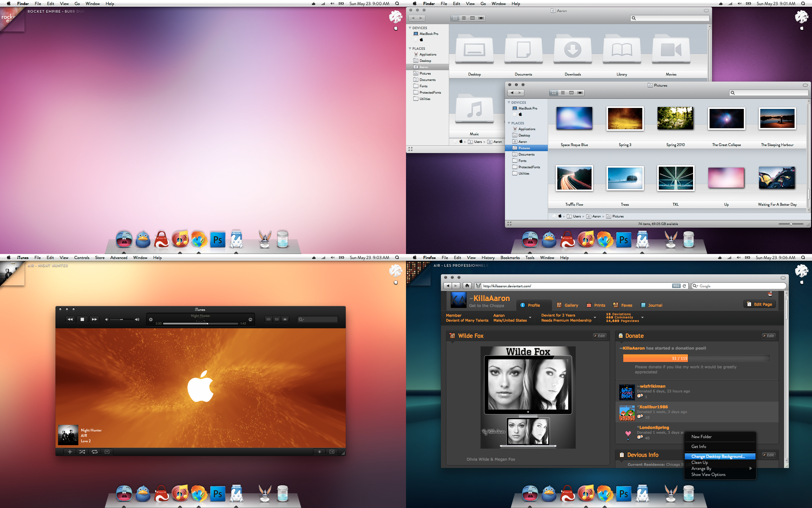Click the Pictures window search field
The width and height of the screenshot is (812, 508).
click(x=768, y=93)
